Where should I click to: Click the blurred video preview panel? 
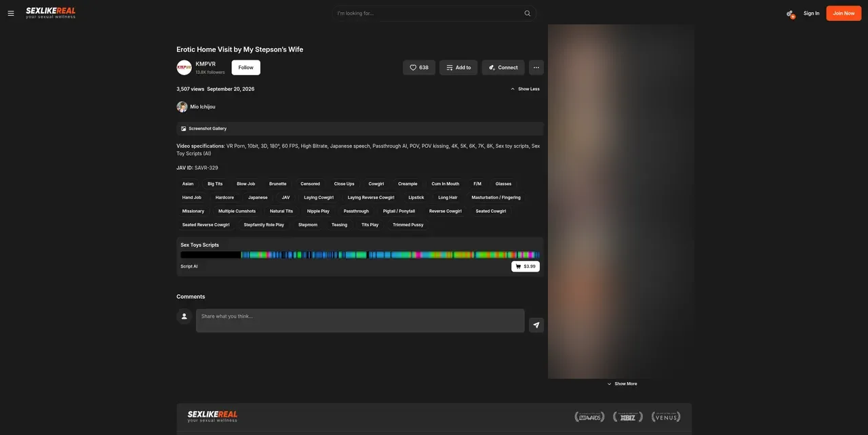(x=620, y=201)
